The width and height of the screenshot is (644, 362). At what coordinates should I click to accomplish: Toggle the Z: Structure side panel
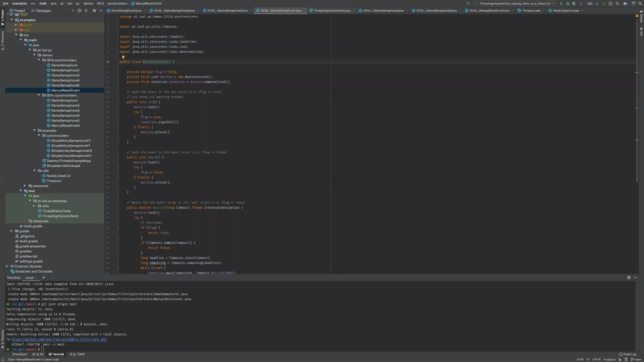[3, 39]
